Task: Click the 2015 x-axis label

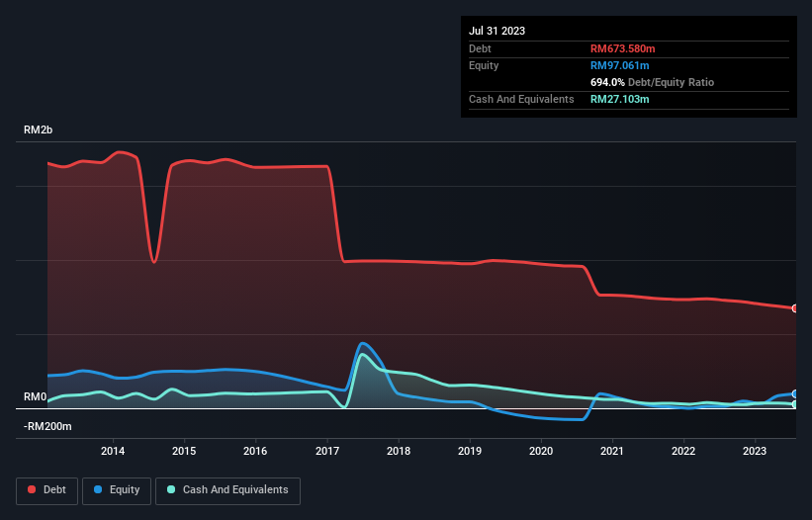Action: [x=184, y=451]
